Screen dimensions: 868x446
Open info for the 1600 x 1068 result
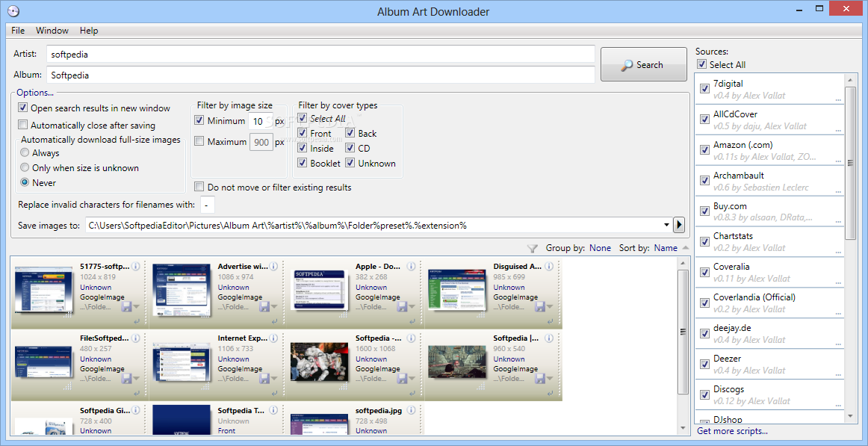412,338
